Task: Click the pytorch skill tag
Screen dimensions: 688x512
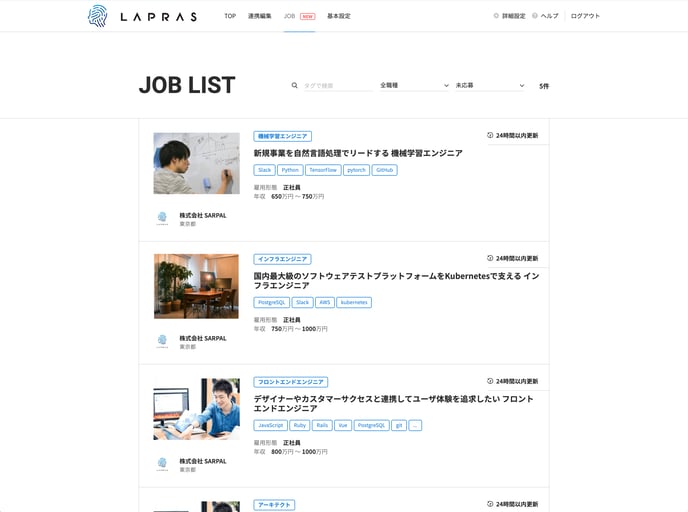Action: click(x=356, y=170)
